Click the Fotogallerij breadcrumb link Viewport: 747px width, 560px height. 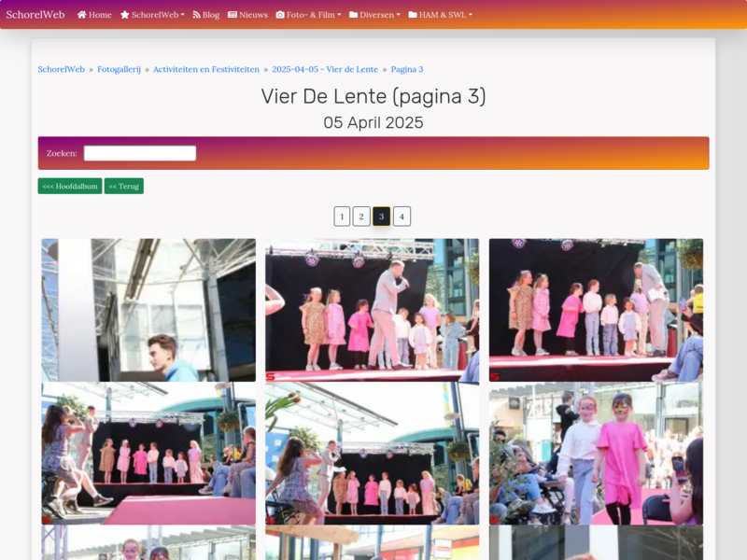pos(120,69)
